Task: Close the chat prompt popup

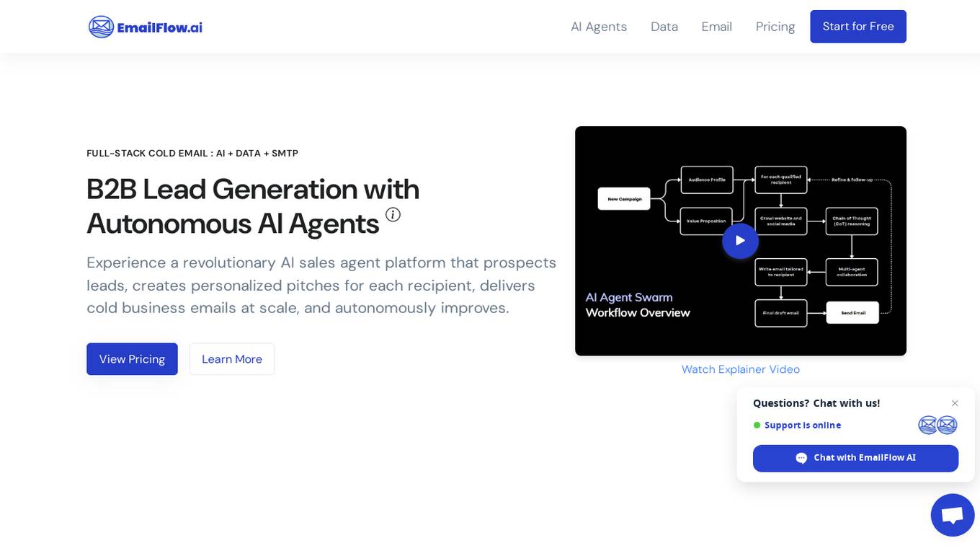Action: click(955, 403)
